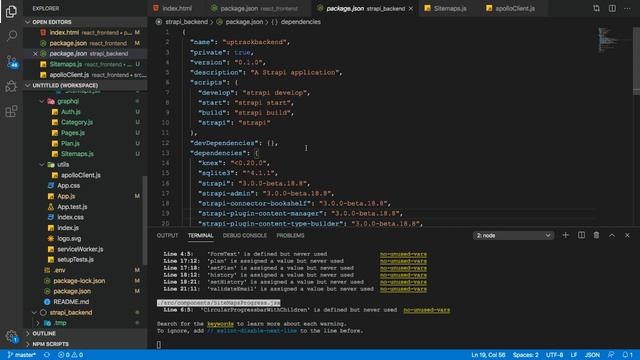
Task: Open the Explorer view in activity bar
Action: pos(11,11)
